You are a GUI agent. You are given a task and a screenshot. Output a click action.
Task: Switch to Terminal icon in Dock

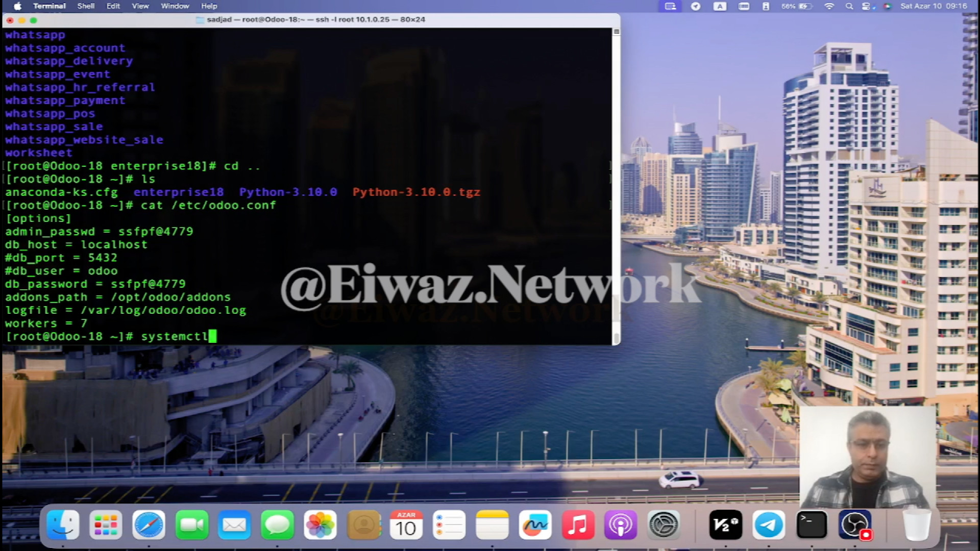pos(812,524)
